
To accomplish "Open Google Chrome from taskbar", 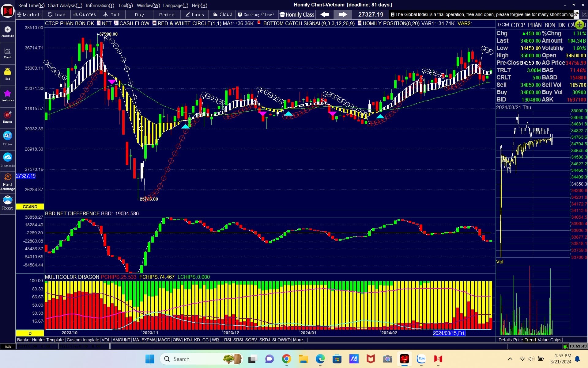I will tap(286, 359).
